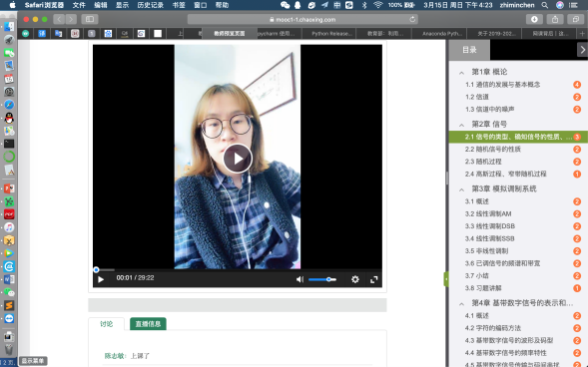Collapse the 第1章 概论 chapter

pos(461,73)
